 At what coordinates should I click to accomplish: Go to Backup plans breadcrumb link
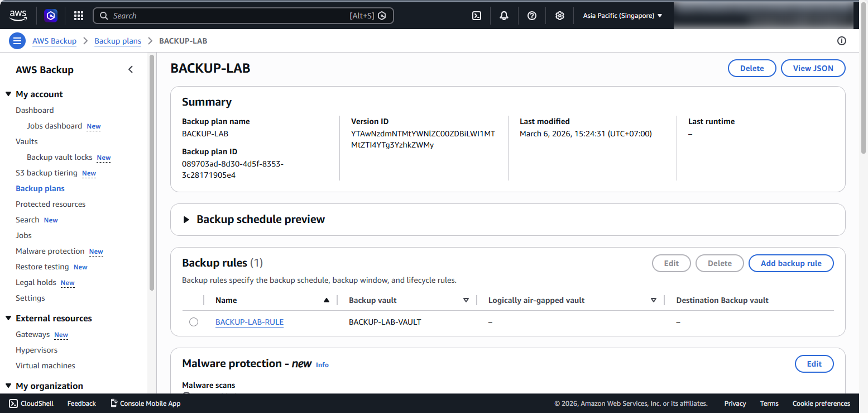(x=118, y=41)
